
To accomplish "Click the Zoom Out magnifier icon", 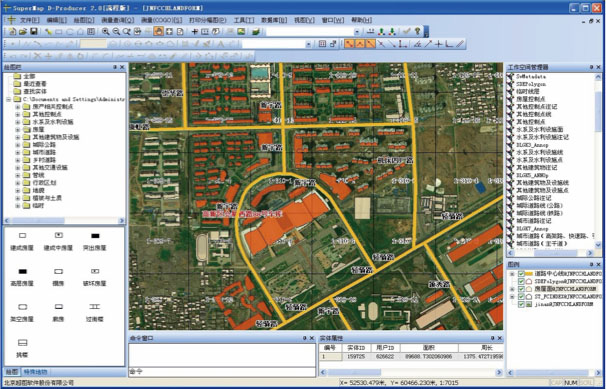I will tap(116, 32).
